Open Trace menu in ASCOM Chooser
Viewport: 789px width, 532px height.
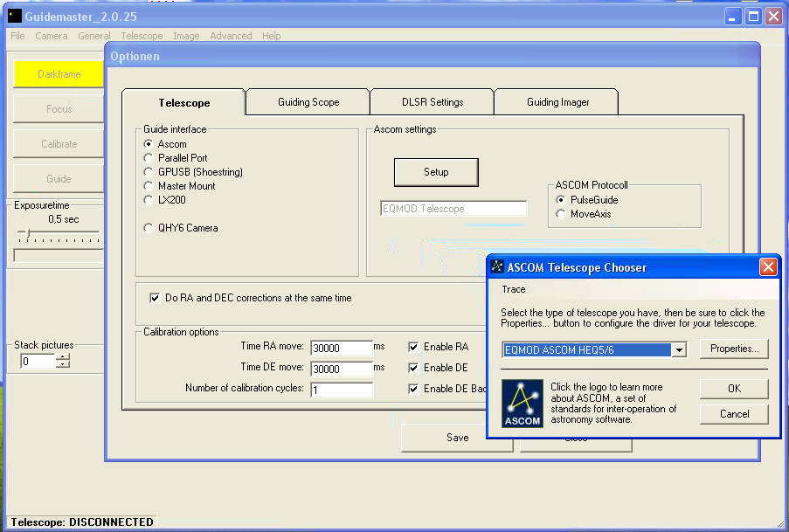coord(514,289)
